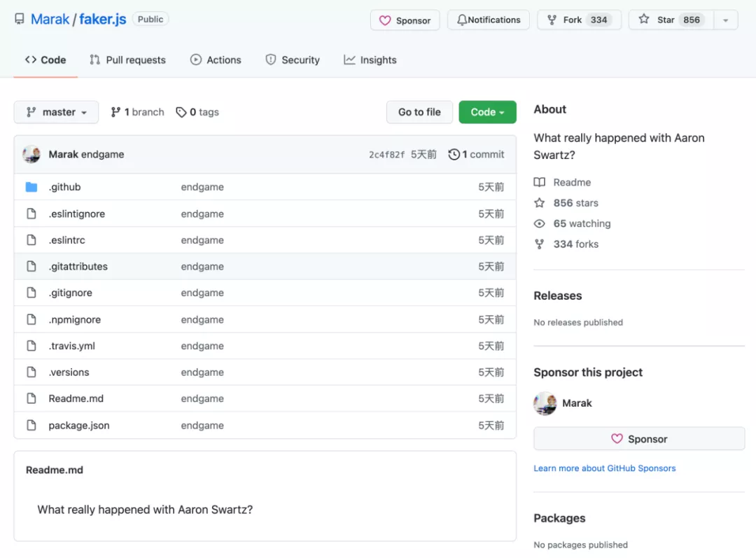Viewport: 756px width, 558px height.
Task: Click the file icon beside .gitattributes
Action: point(31,266)
